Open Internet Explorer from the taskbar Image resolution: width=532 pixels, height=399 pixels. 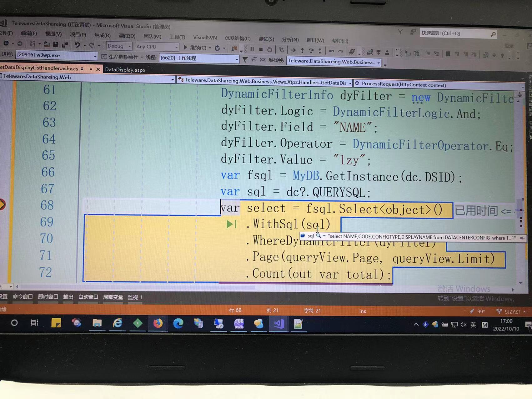click(x=118, y=323)
